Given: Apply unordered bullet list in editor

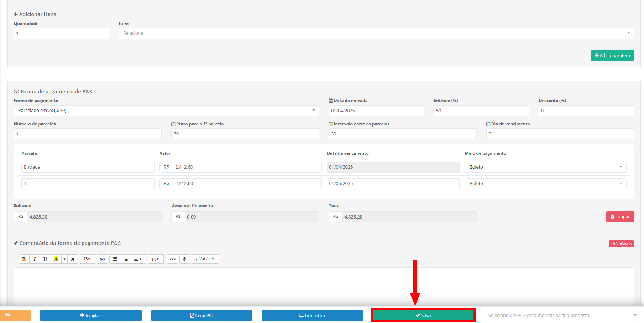Looking at the screenshot, I should click(115, 259).
